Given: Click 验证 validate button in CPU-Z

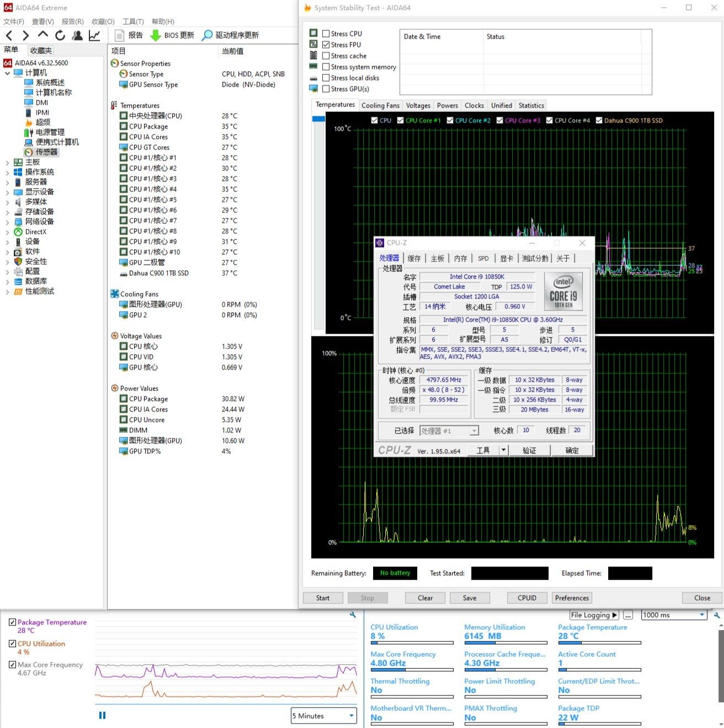Looking at the screenshot, I should (x=530, y=451).
